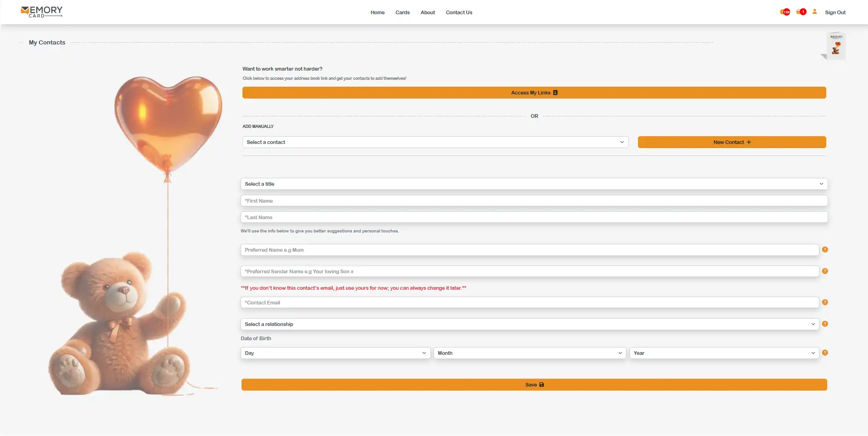
Task: Go to the Cards menu item
Action: click(402, 12)
